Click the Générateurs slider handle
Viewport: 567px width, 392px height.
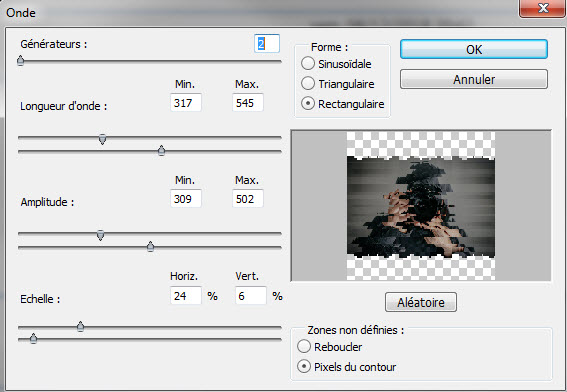tap(21, 60)
